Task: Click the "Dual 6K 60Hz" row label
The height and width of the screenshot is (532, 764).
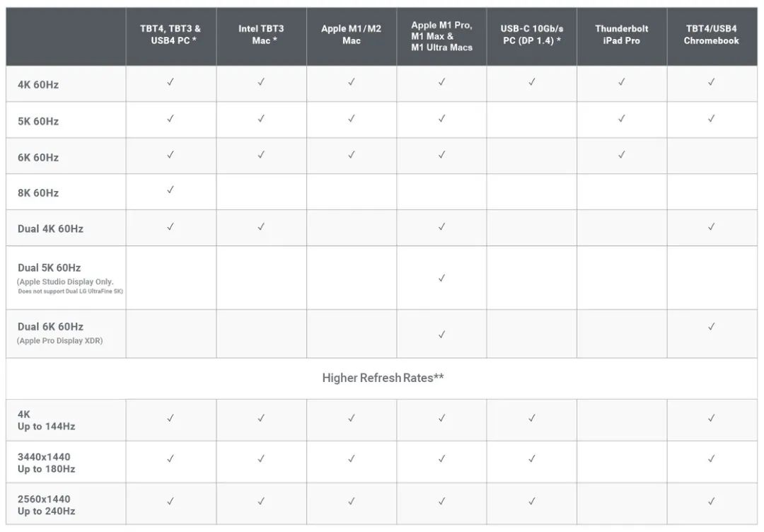Action: pos(51,327)
